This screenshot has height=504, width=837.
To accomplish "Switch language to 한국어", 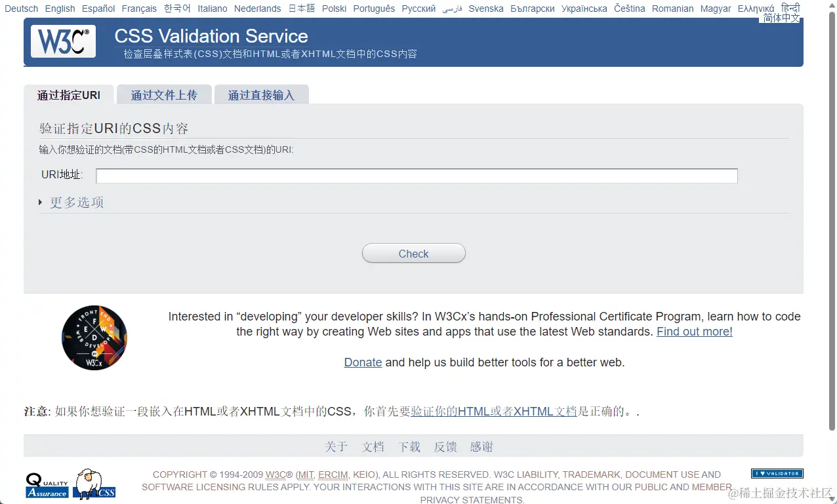I will [x=177, y=9].
